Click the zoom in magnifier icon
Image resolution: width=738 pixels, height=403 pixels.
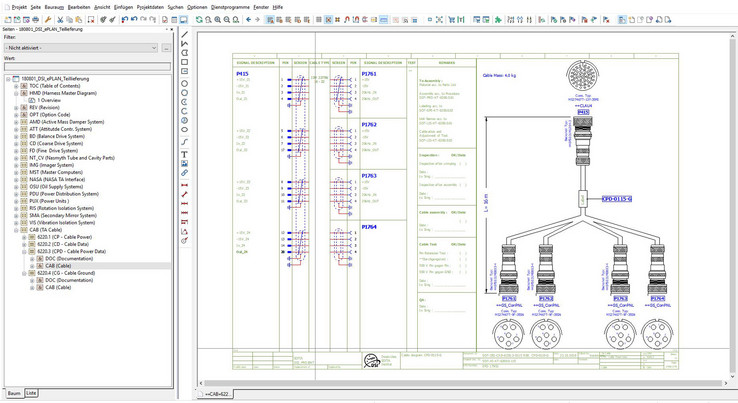point(218,19)
